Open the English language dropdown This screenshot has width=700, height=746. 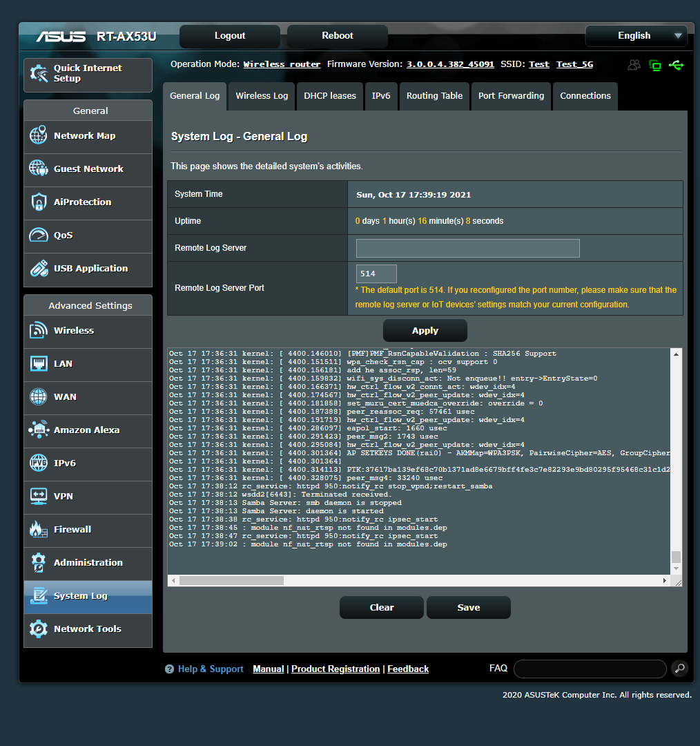[x=636, y=35]
